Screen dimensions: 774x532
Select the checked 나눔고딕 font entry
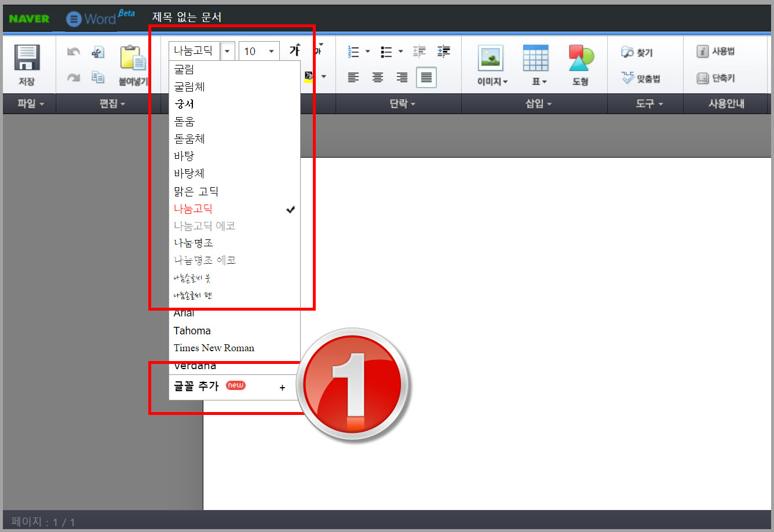coord(235,209)
